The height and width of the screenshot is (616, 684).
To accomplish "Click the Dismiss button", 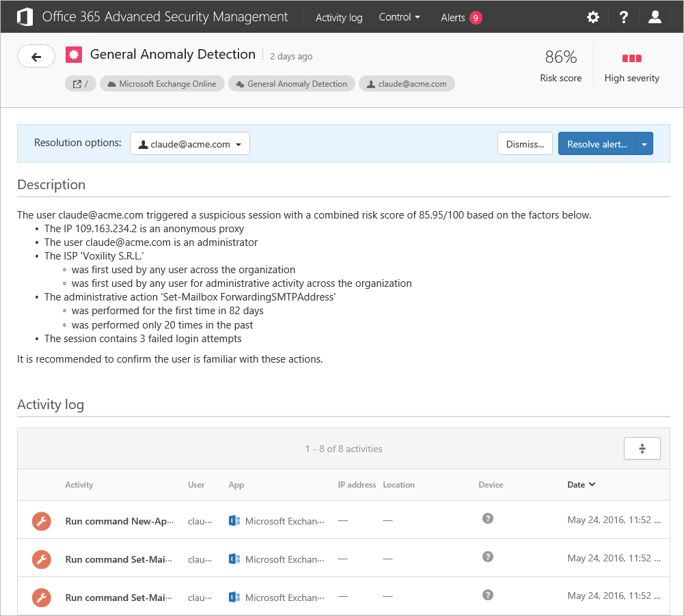I will [525, 143].
